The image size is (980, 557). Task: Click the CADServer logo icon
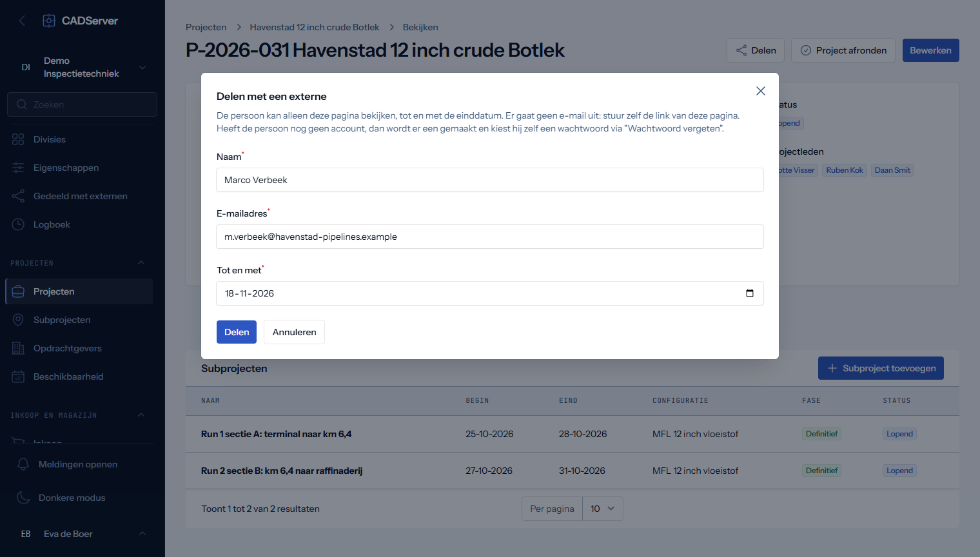[49, 21]
